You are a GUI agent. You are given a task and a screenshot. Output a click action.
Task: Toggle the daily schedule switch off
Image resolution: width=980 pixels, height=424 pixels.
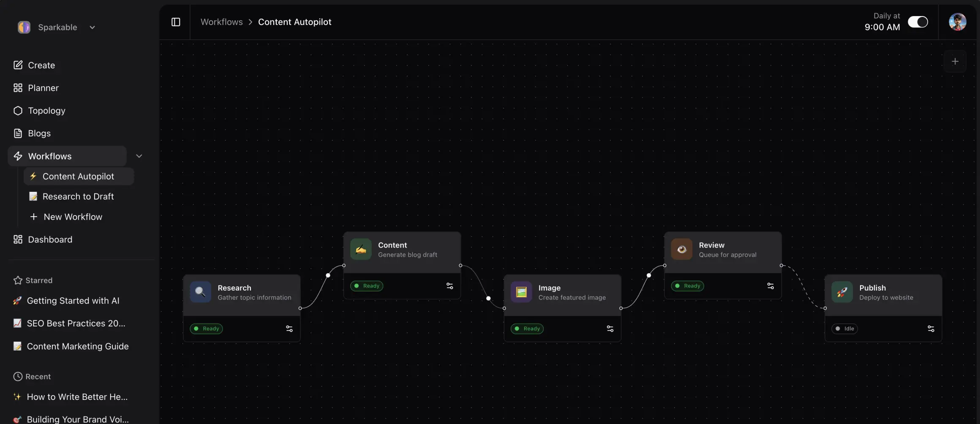918,22
